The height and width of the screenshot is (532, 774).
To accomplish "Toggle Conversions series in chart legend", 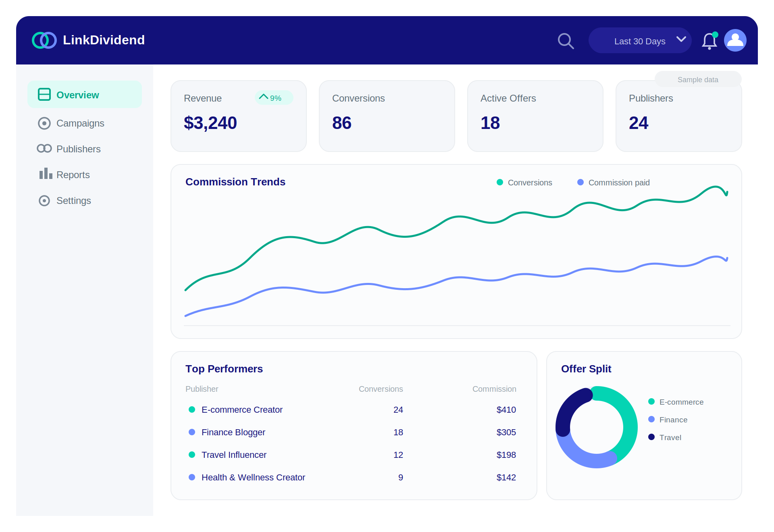I will tap(524, 183).
